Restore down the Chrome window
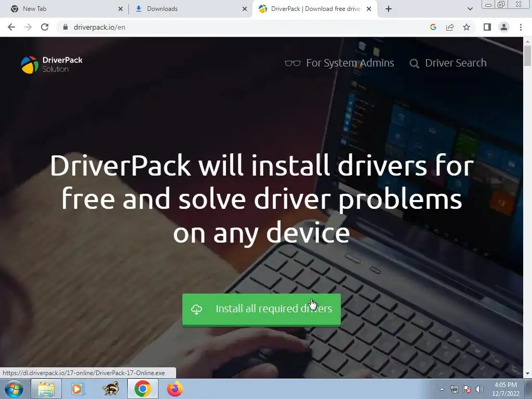 pos(501,4)
